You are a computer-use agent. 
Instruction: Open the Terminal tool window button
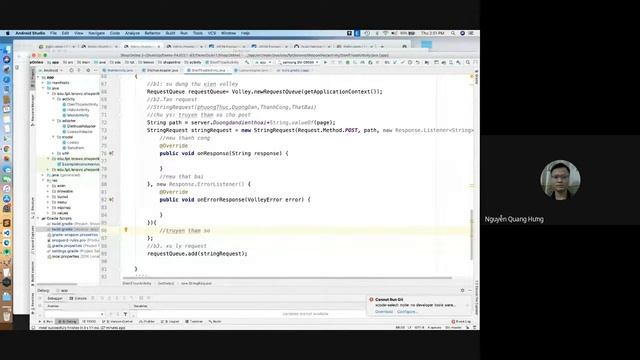coord(194,322)
